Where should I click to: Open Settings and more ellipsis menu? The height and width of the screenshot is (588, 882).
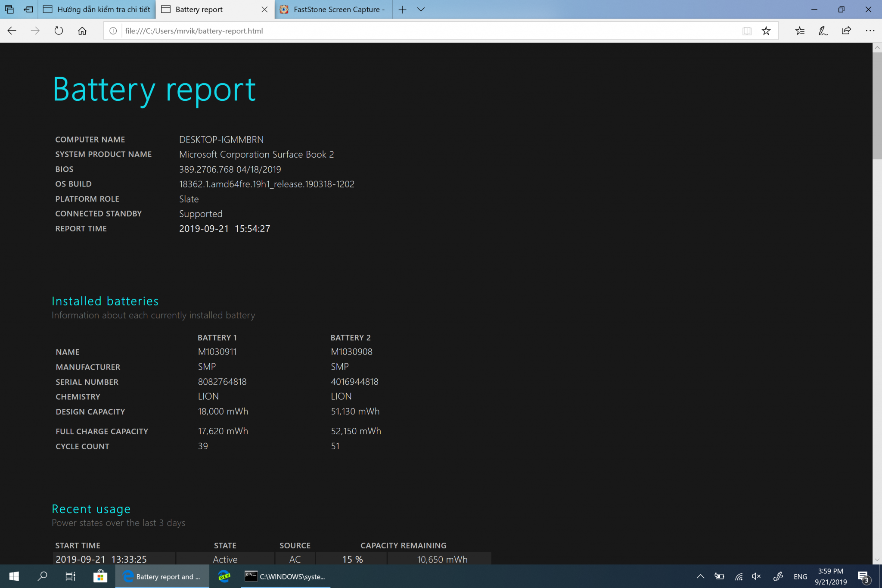(870, 31)
